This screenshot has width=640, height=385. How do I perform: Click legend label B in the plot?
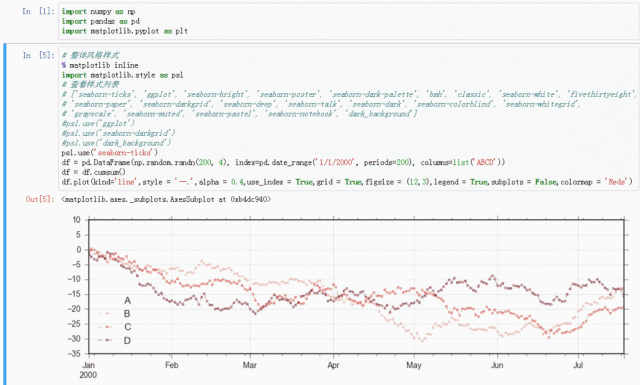click(127, 314)
